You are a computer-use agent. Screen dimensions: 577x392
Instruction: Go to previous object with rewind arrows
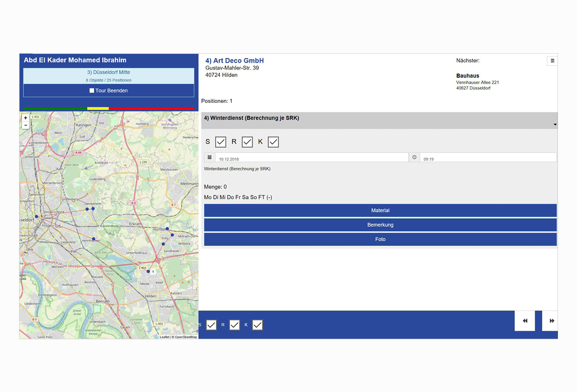525,321
